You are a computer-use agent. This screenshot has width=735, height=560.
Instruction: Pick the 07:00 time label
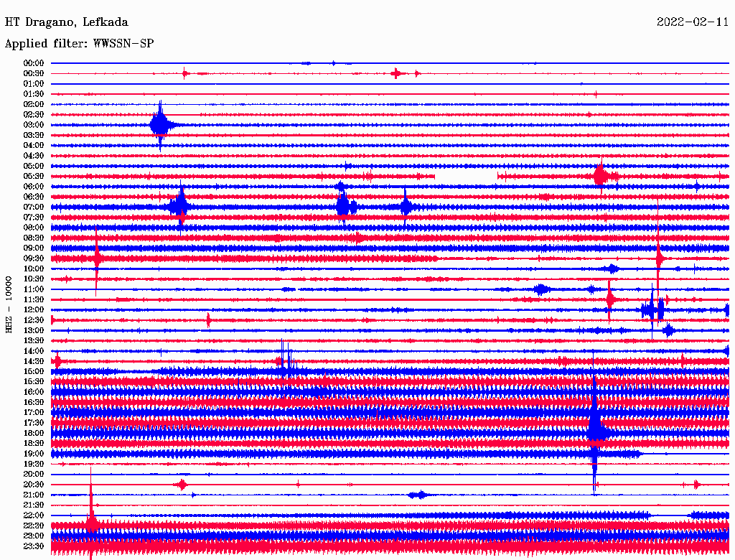pyautogui.click(x=34, y=207)
